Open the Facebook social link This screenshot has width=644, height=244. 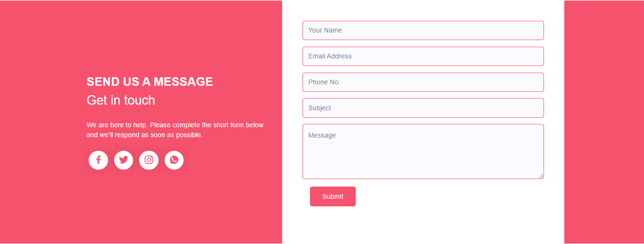(98, 160)
